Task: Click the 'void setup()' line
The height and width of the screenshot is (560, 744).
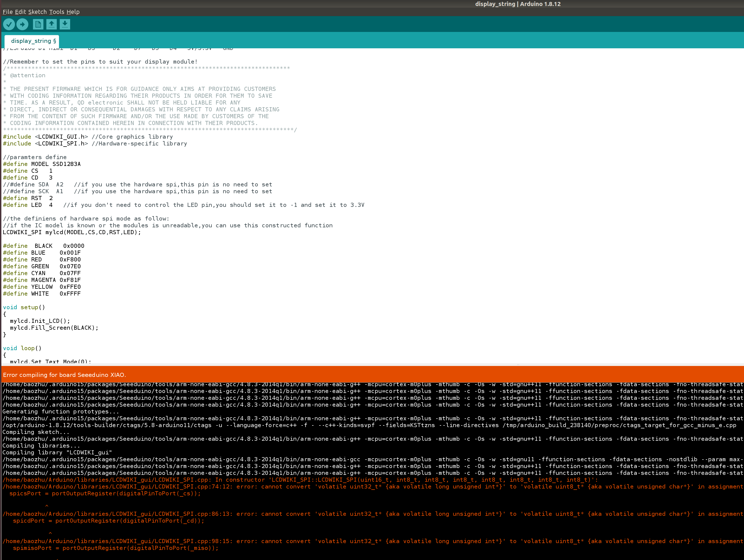Action: [24, 307]
